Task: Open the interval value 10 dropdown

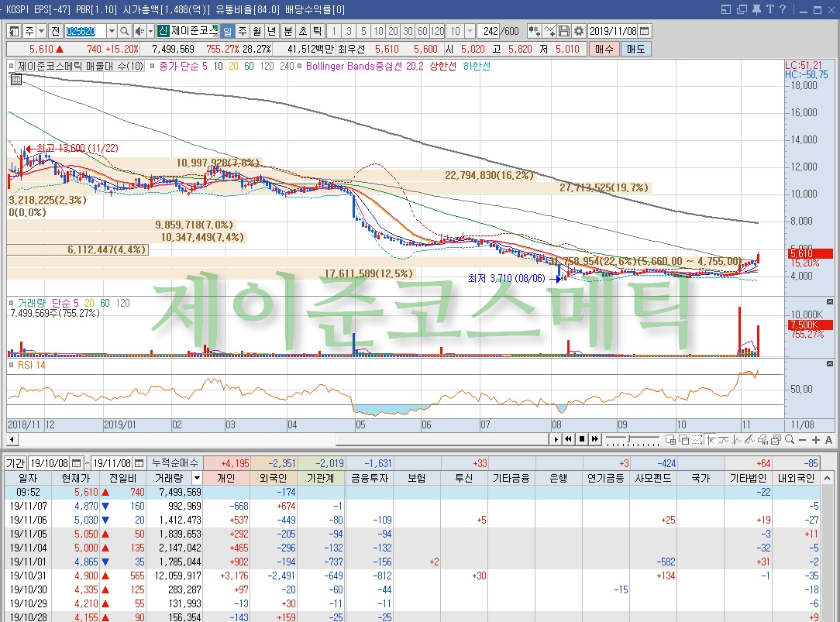Action: (x=470, y=31)
